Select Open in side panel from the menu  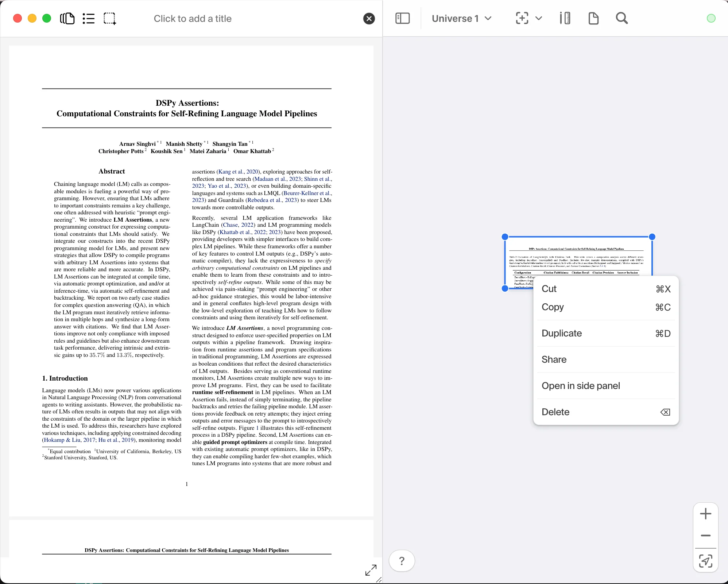[581, 385]
